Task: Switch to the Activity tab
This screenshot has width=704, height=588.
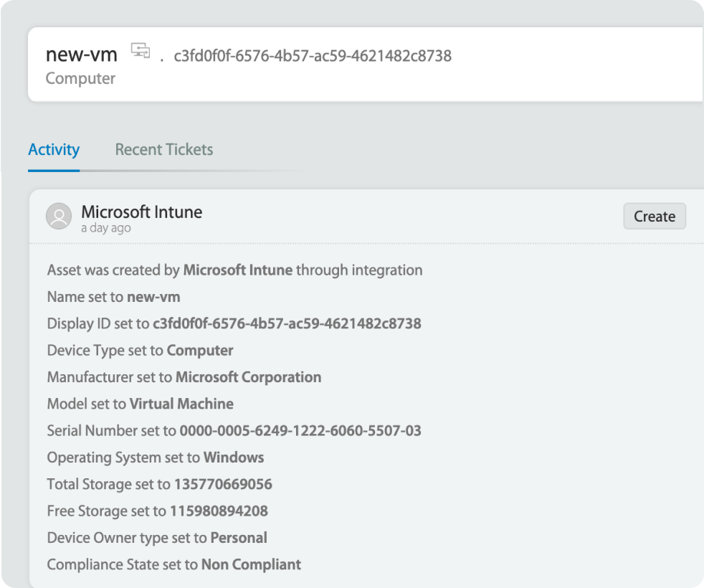Action: [x=54, y=150]
